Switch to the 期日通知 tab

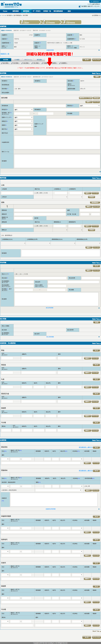click(39, 60)
